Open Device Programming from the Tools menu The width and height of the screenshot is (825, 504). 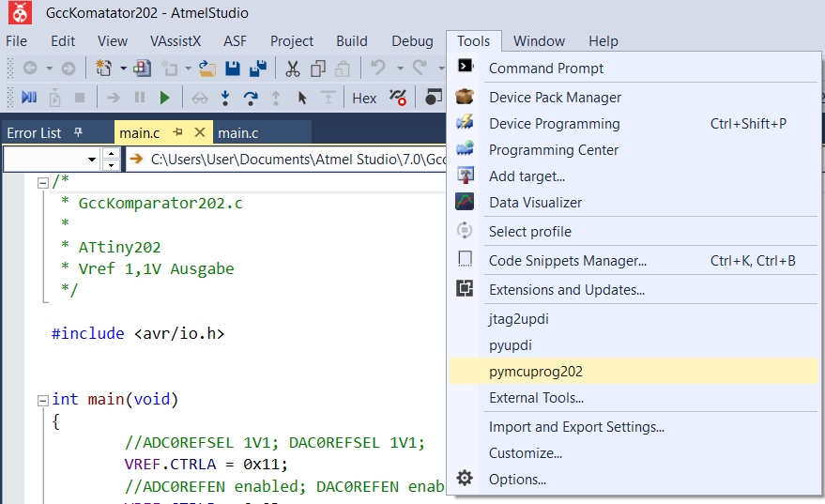tap(554, 124)
